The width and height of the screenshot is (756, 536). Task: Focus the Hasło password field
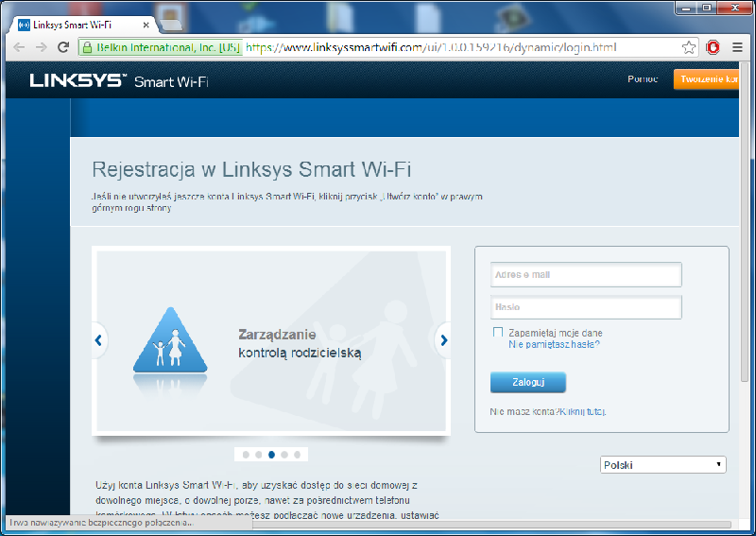[586, 307]
